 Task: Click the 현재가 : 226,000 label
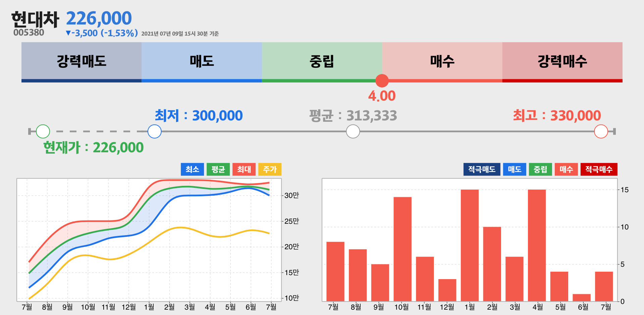pos(94,148)
